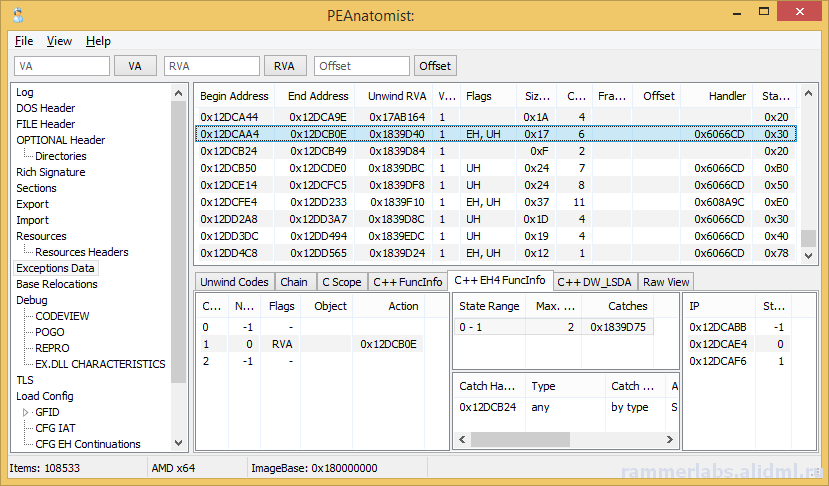Screen dimensions: 829x486
Task: Click the Offset go button
Action: (435, 66)
